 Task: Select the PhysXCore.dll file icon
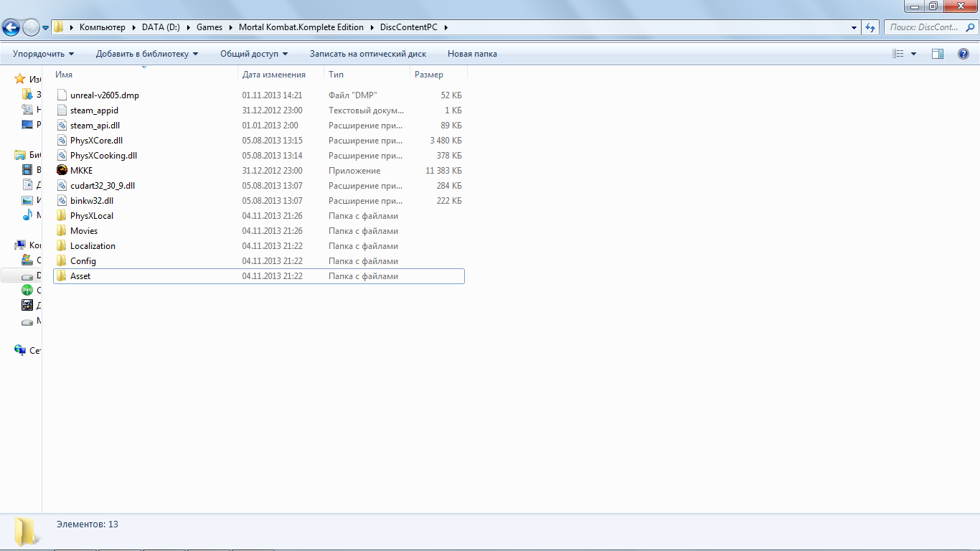click(x=62, y=141)
